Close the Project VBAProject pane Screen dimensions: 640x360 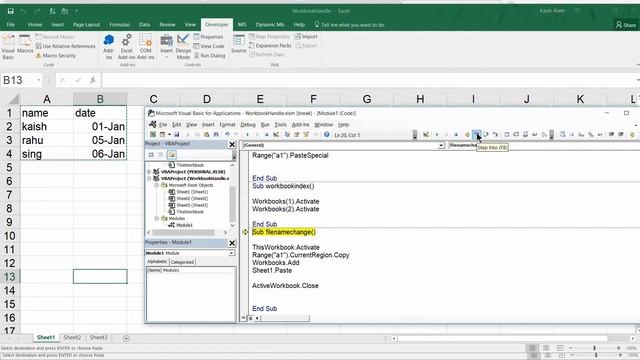(232, 144)
